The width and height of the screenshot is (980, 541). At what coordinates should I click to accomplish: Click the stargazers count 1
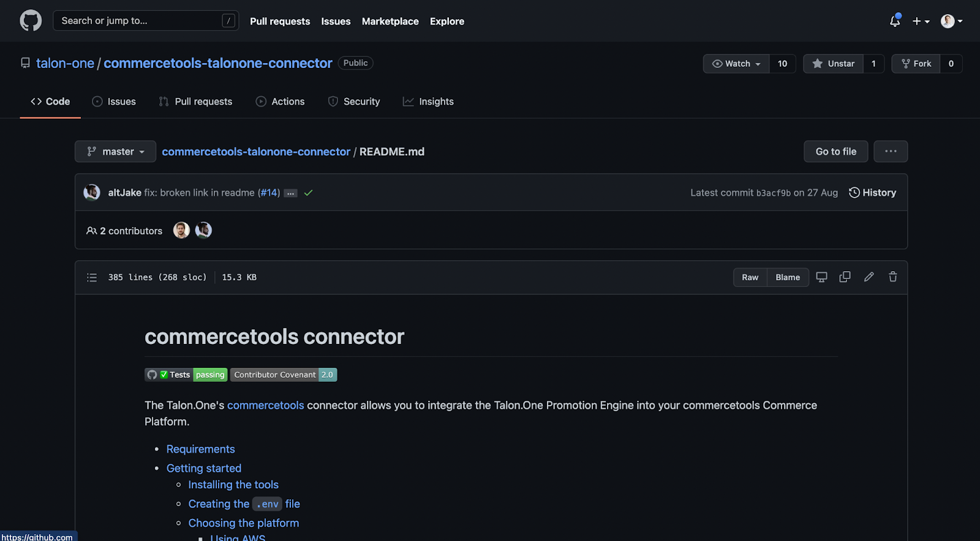873,64
